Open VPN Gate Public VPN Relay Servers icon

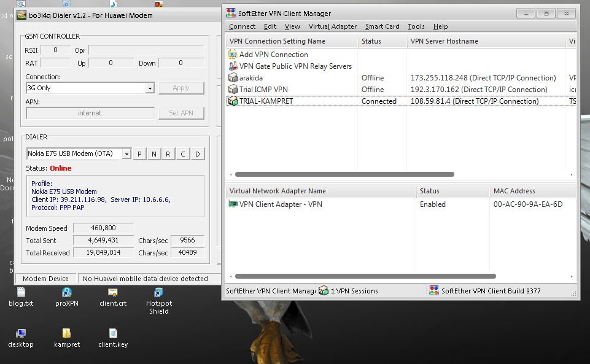click(233, 66)
